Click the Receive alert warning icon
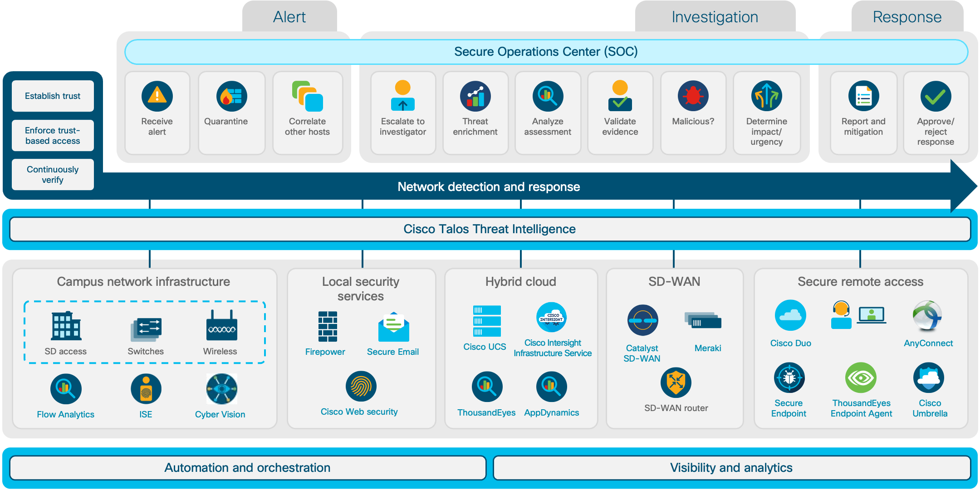Image resolution: width=980 pixels, height=490 pixels. (x=157, y=96)
